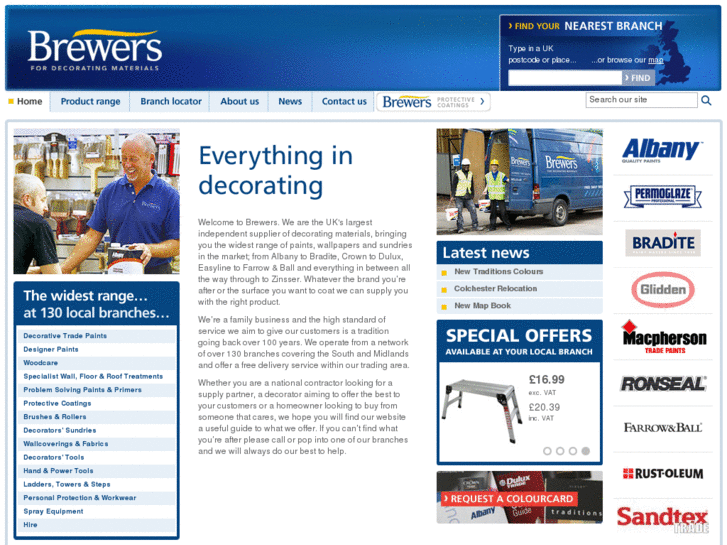
Task: Click the Latest news heading
Action: point(486,252)
